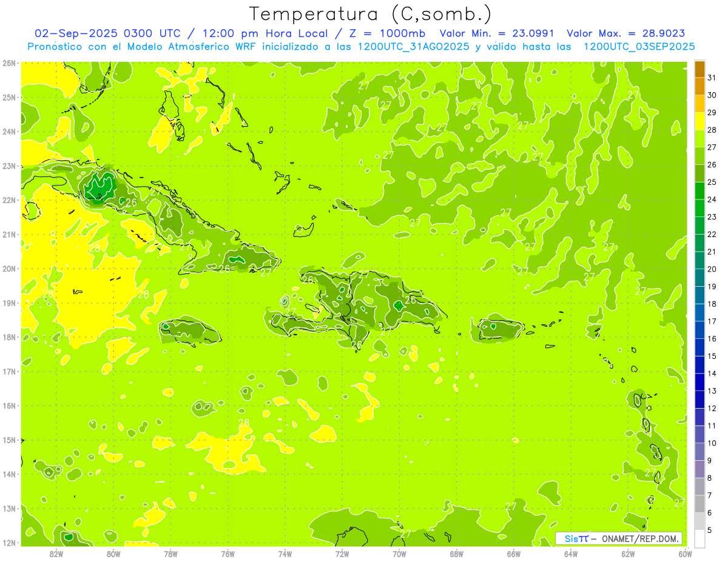
Task: Click the 80W longitude axis label
Action: coord(113,554)
